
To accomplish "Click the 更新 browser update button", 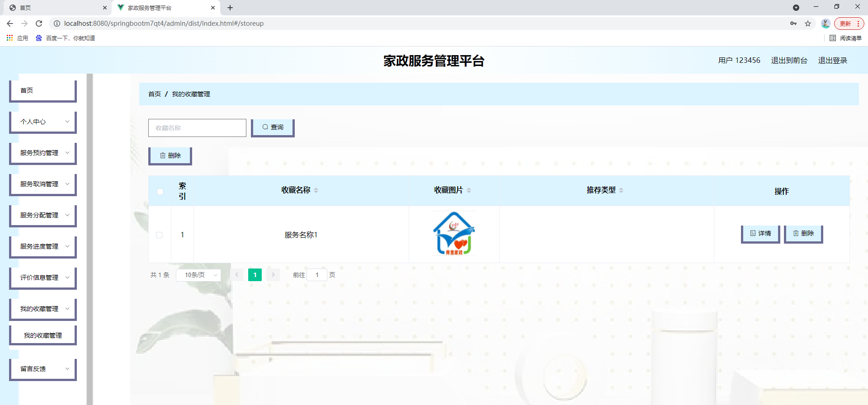I will [849, 24].
